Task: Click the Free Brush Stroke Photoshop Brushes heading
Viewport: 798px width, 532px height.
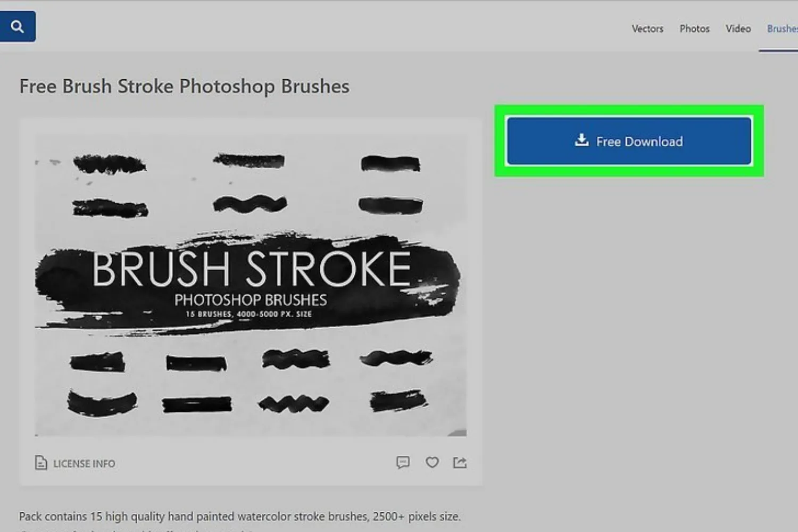Action: 185,86
